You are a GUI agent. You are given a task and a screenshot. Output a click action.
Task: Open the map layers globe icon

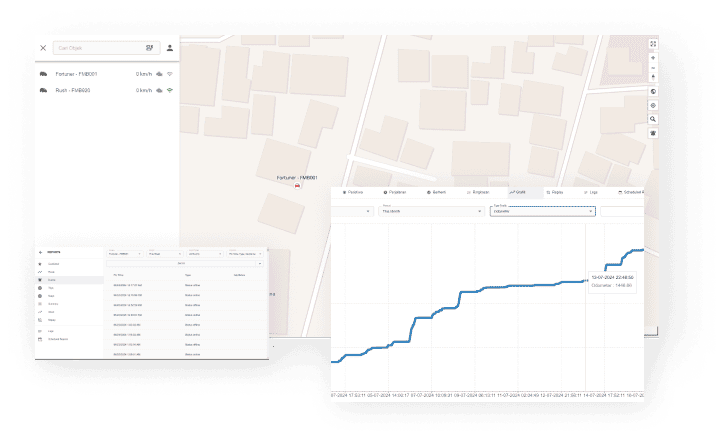pos(653,91)
